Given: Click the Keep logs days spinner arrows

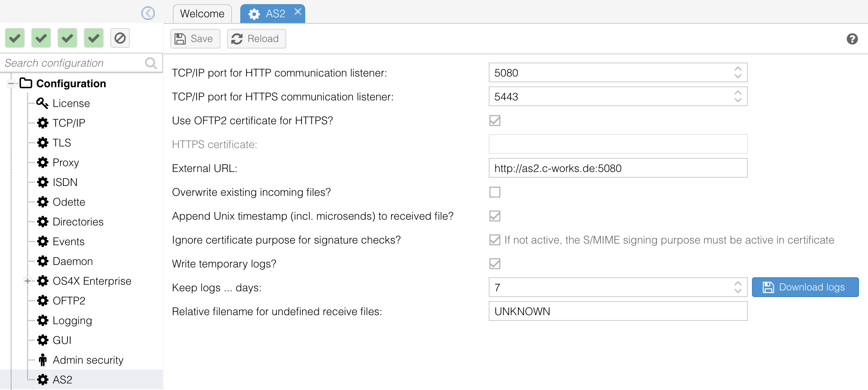Looking at the screenshot, I should tap(738, 288).
